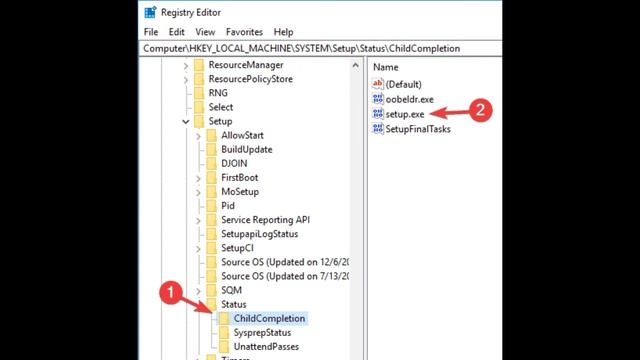Viewport: 640px width, 360px height.
Task: Select the Status key label
Action: pyautogui.click(x=233, y=304)
